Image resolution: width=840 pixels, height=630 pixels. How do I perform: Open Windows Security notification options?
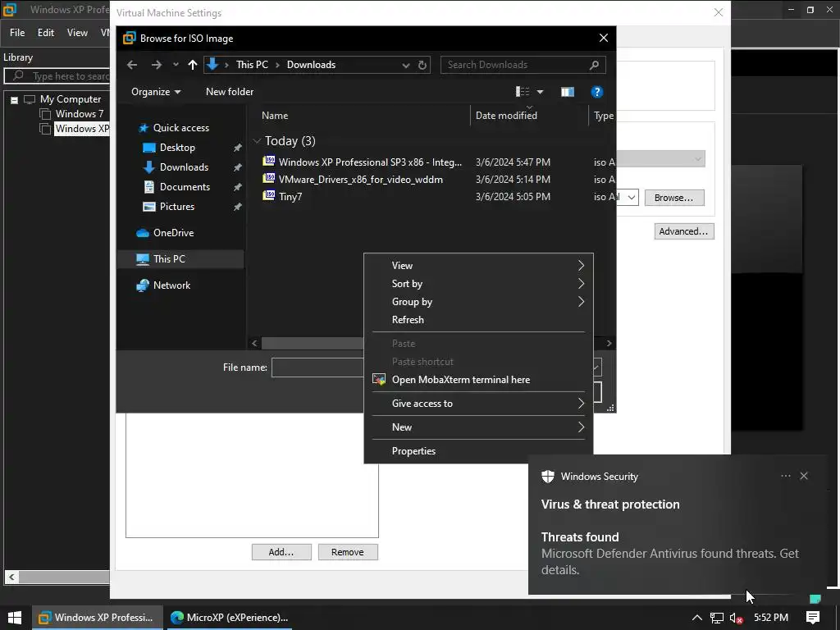pyautogui.click(x=785, y=477)
